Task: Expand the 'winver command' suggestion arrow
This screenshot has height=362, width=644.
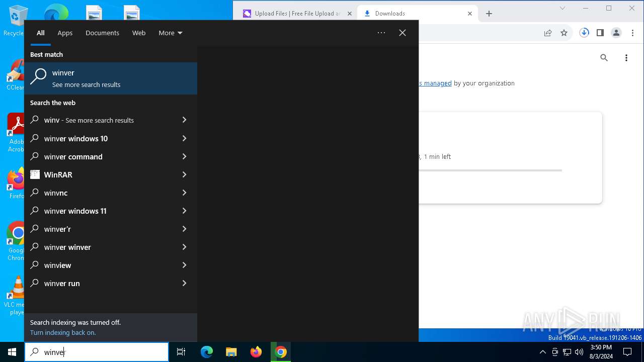Action: [184, 156]
